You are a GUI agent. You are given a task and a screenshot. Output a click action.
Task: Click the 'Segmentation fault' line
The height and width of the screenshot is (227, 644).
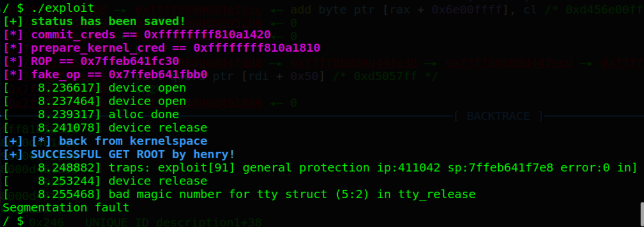(x=66, y=208)
